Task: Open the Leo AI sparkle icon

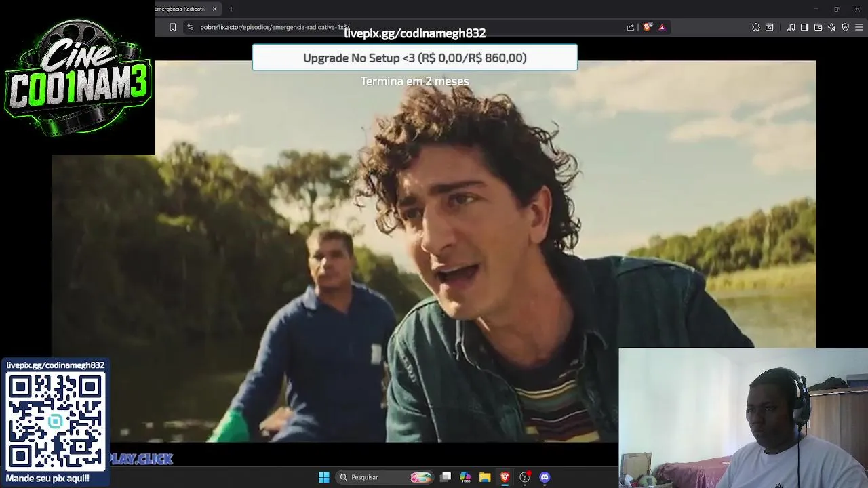Action: 831,27
